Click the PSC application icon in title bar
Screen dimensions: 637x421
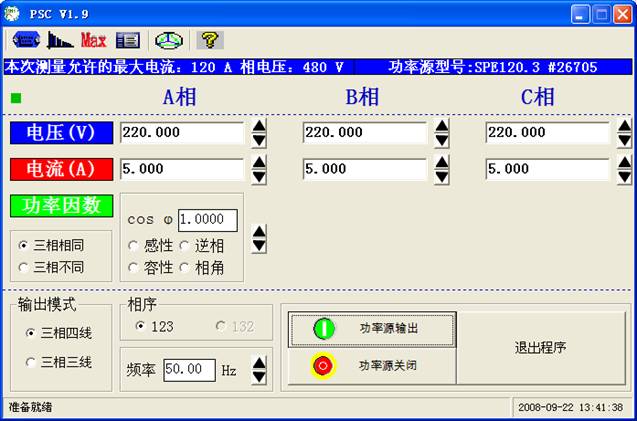point(12,13)
